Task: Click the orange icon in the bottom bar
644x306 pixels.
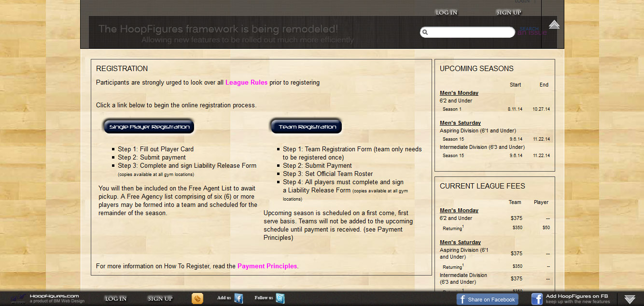Action: pyautogui.click(x=197, y=299)
